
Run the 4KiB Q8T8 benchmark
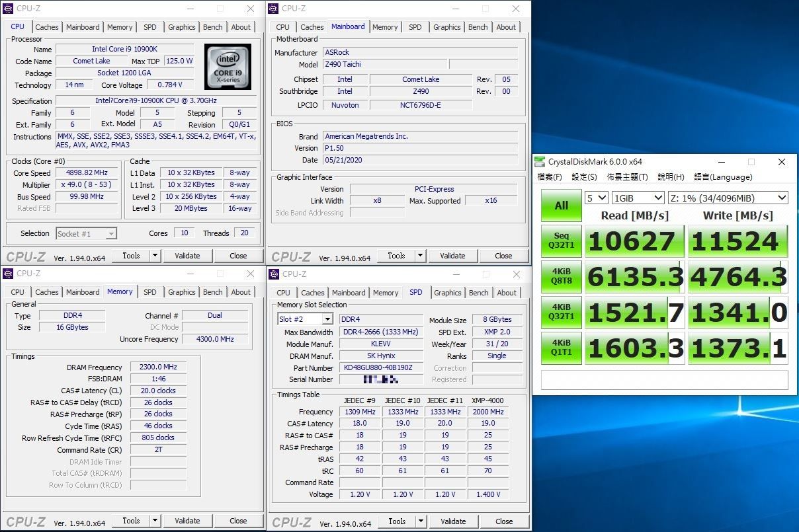point(561,276)
